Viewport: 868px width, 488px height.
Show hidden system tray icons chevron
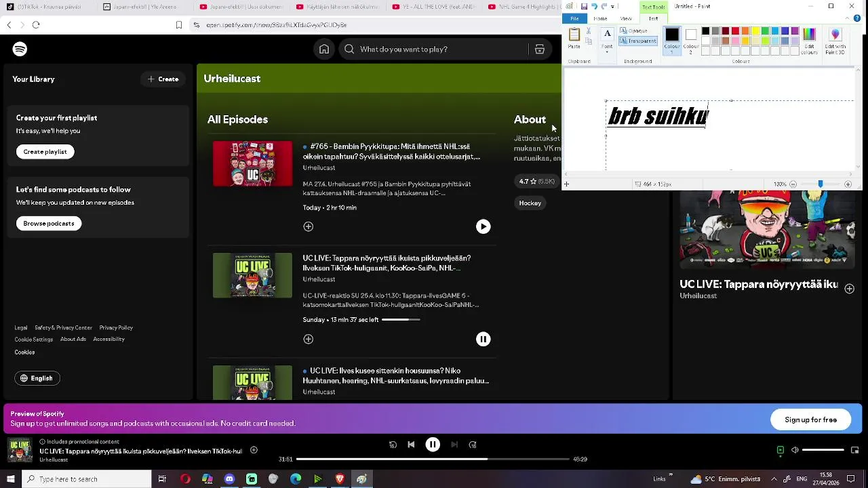coord(774,479)
